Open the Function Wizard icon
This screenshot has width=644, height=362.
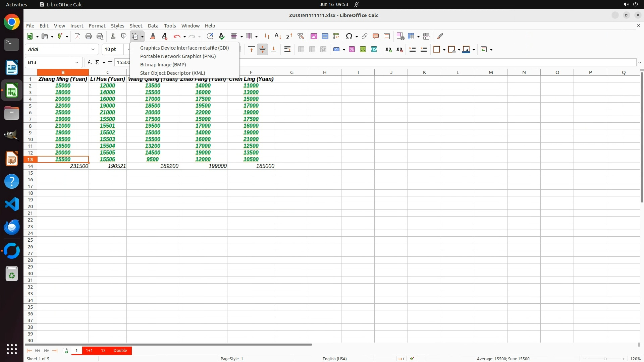(x=90, y=62)
